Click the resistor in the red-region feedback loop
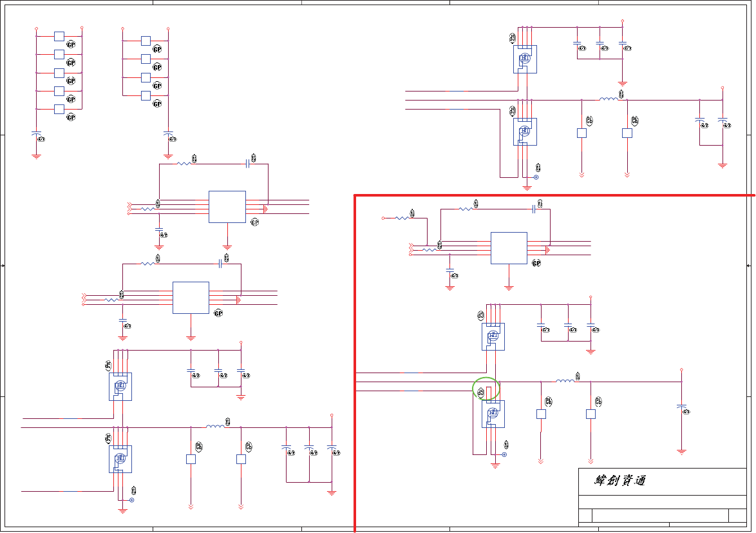Image resolution: width=756 pixels, height=533 pixels. (466, 209)
